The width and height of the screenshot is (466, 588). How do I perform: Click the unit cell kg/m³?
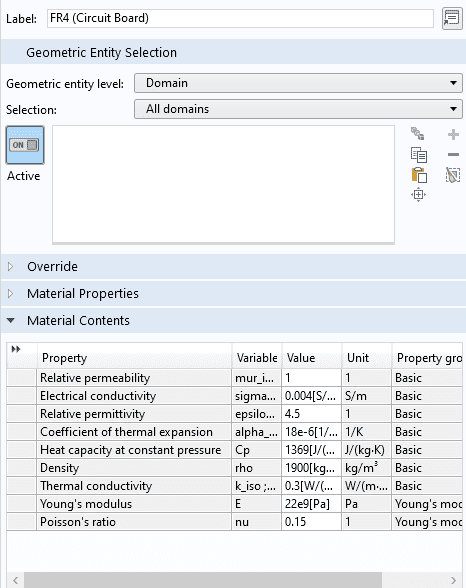[367, 468]
